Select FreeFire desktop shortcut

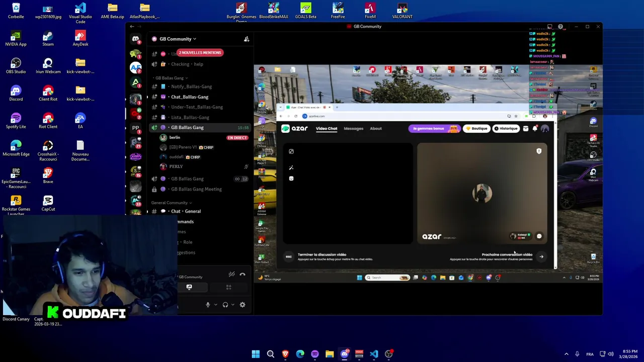coord(338,11)
